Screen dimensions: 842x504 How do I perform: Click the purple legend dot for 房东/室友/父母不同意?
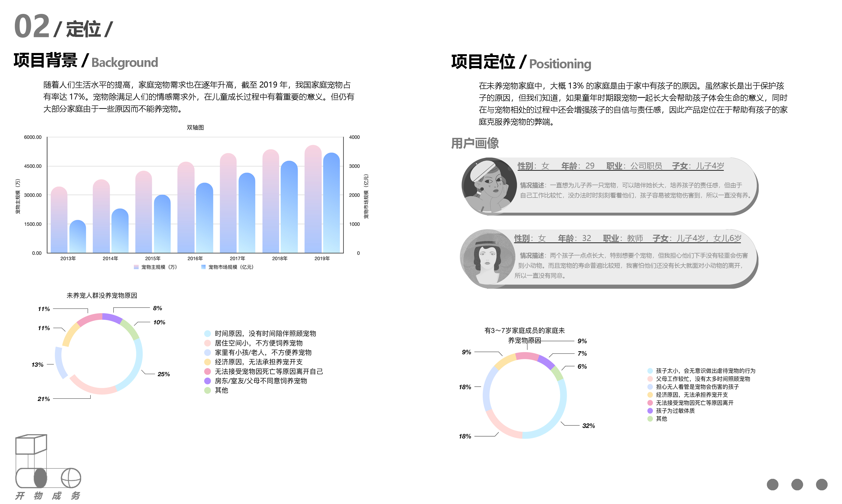click(x=207, y=381)
